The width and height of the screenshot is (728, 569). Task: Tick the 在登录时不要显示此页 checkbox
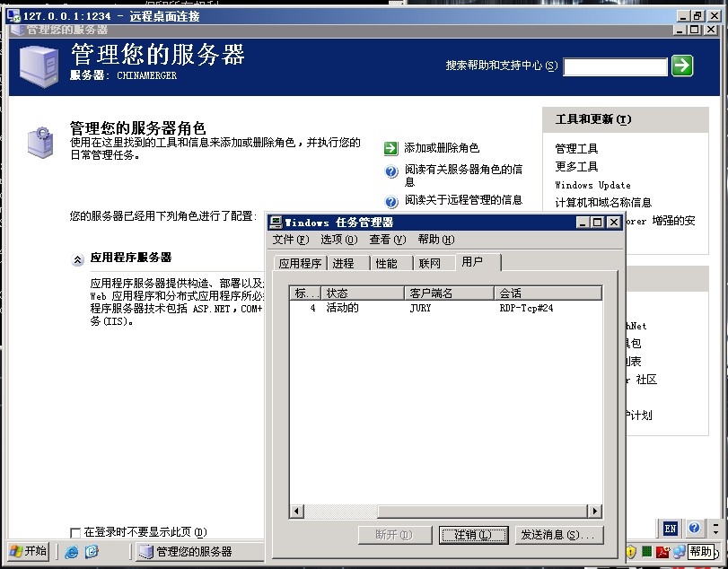[x=75, y=532]
